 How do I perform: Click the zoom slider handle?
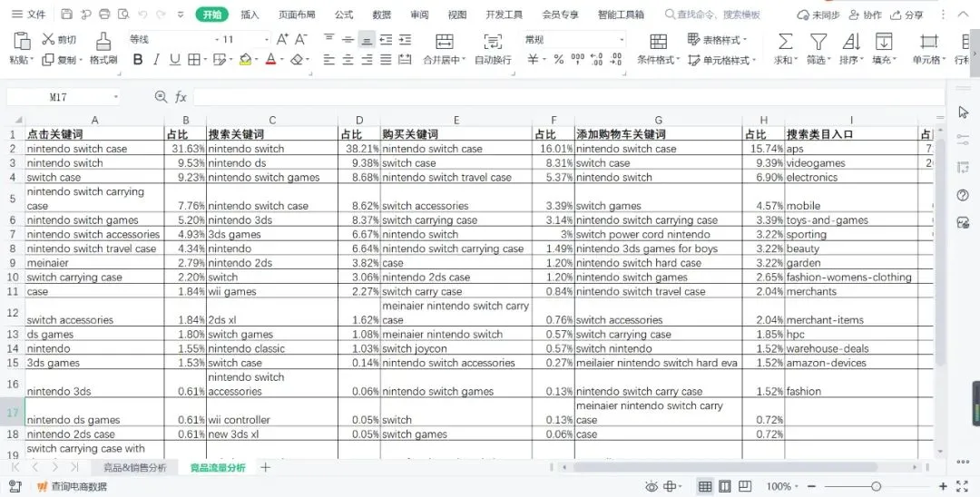click(877, 486)
